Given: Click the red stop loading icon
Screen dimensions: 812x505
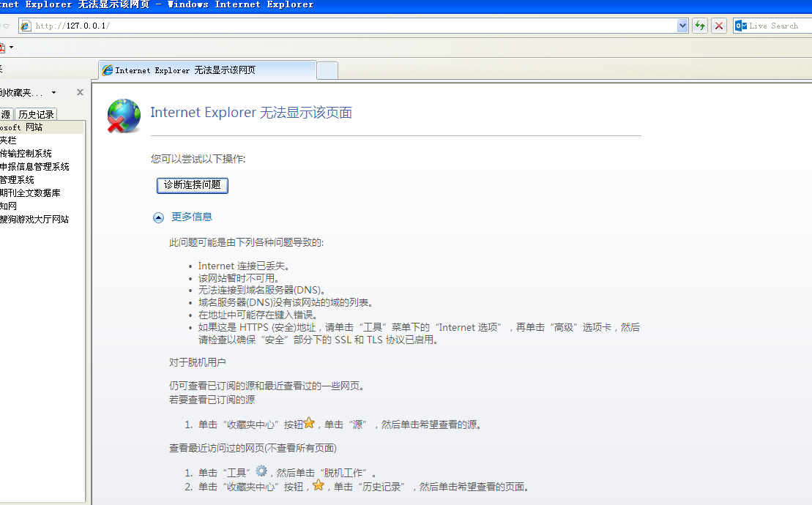Looking at the screenshot, I should click(719, 26).
